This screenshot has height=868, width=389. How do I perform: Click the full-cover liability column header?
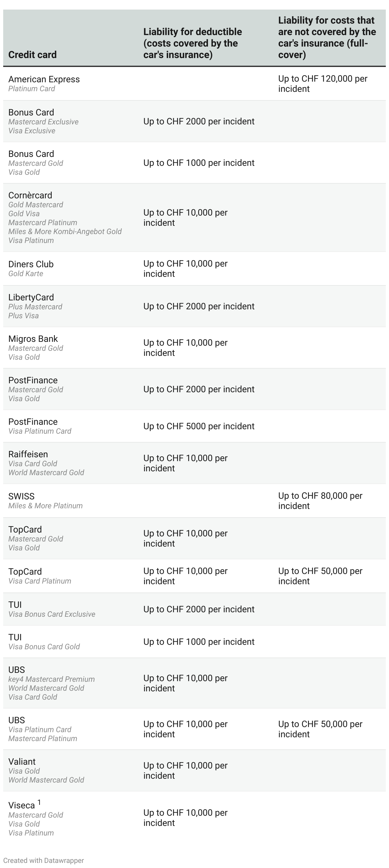327,37
